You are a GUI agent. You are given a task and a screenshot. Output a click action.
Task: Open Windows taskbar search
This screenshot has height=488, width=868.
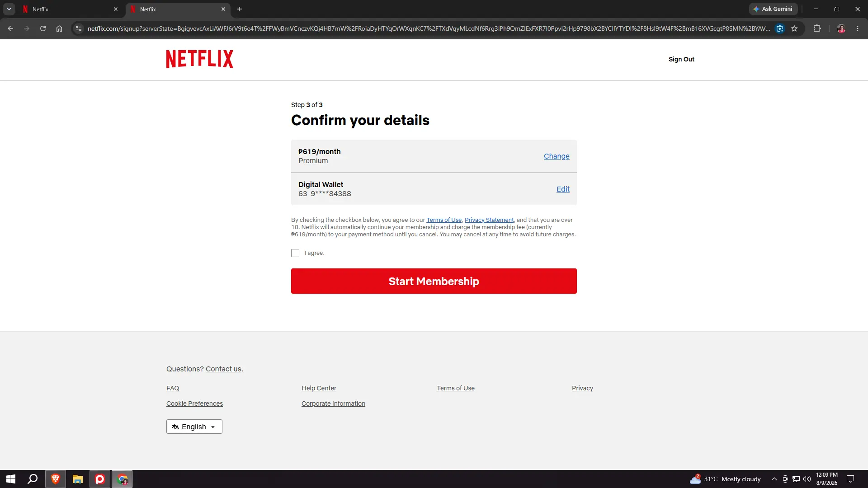33,479
